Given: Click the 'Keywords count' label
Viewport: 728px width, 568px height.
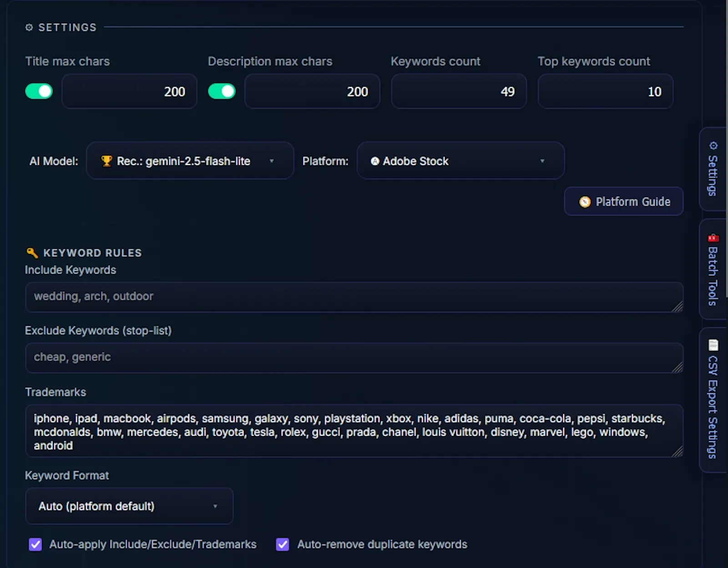Looking at the screenshot, I should (x=435, y=61).
